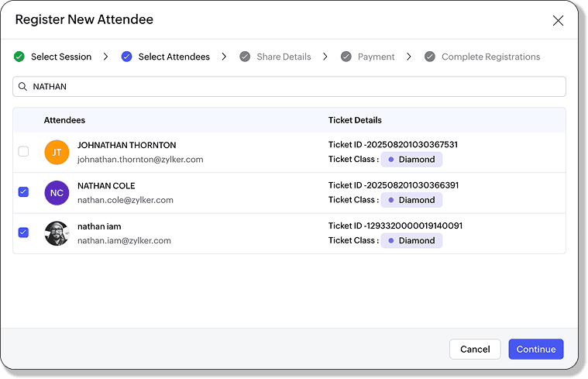Click the JT orange avatar icon
Viewport: 588px width, 379px height.
pyautogui.click(x=57, y=153)
